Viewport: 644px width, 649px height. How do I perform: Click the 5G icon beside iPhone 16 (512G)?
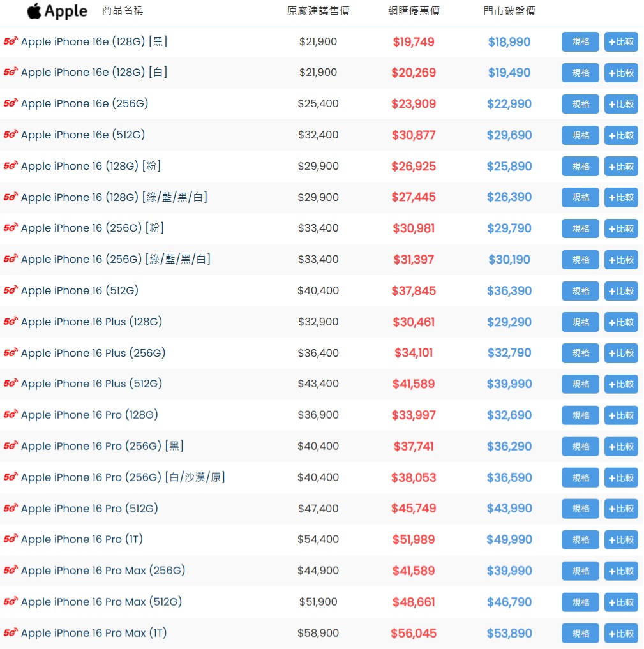click(10, 290)
